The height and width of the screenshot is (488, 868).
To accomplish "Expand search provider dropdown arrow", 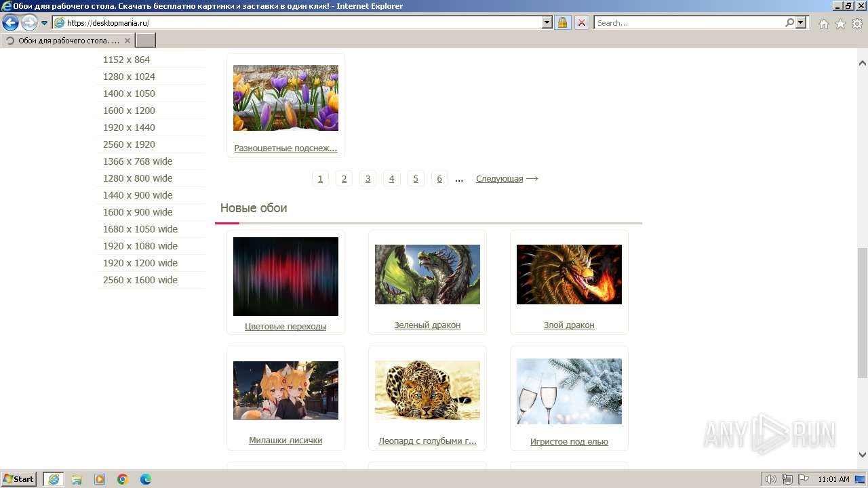I will [x=802, y=22].
